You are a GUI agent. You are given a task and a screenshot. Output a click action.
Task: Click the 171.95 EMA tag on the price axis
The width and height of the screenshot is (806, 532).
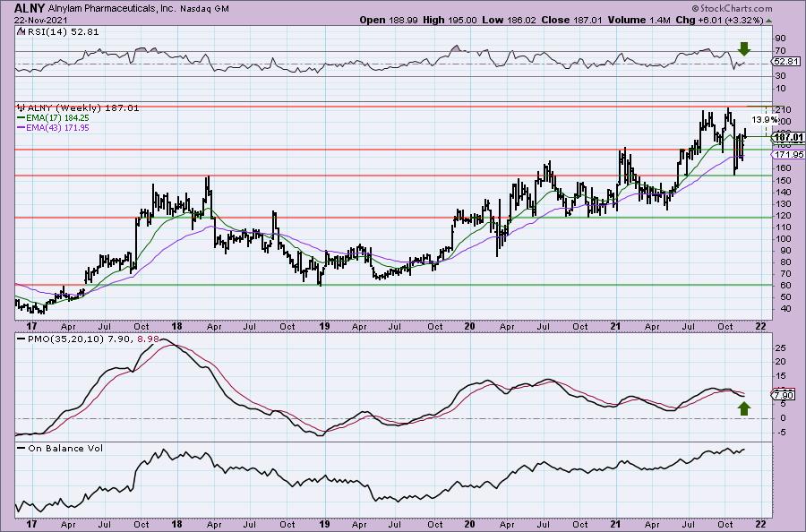coord(790,154)
